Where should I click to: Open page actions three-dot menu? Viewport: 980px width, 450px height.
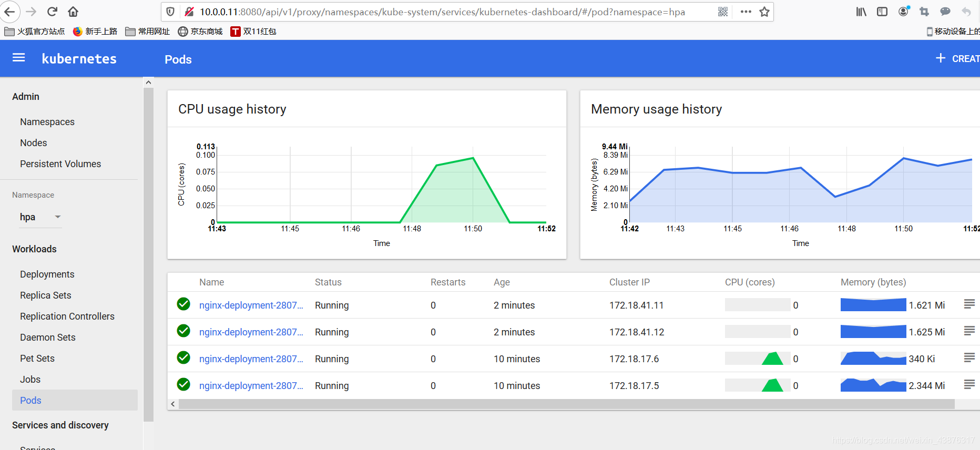coord(746,12)
